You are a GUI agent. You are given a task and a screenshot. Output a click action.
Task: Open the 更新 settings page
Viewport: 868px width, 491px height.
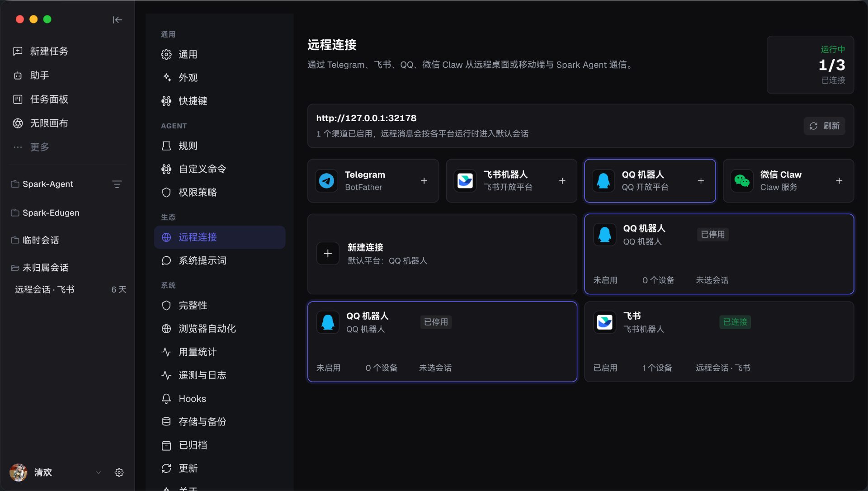click(x=220, y=468)
